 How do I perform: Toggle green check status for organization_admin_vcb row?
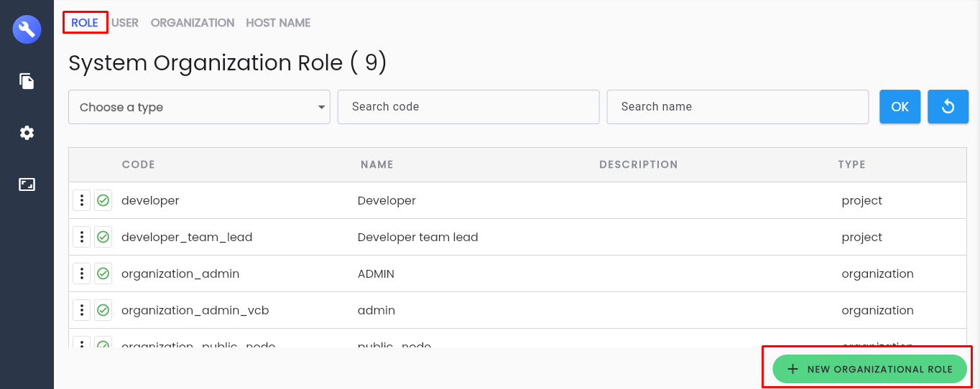tap(103, 310)
